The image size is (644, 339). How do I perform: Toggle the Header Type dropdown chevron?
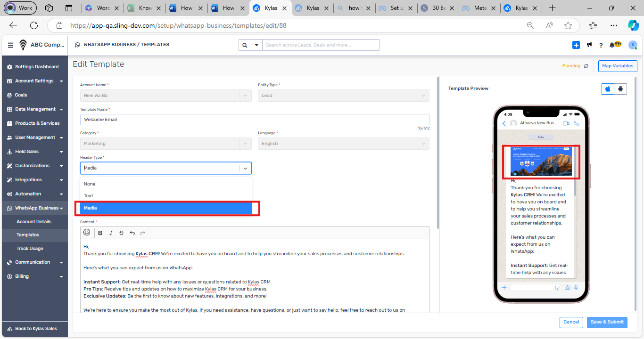click(246, 168)
